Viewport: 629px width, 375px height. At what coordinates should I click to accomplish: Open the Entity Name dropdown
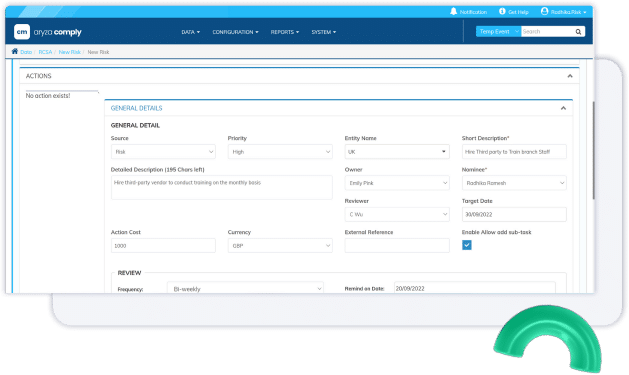tap(397, 152)
